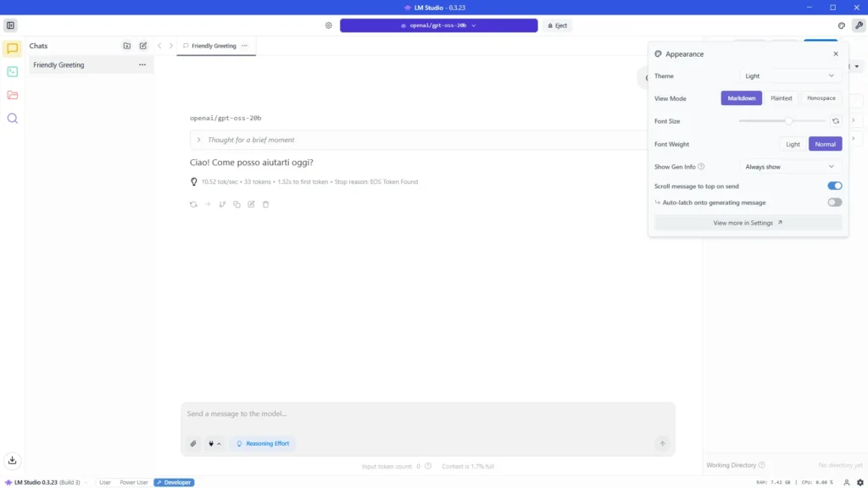Click the Downloads icon at bottom left
The image size is (868, 488).
[12, 460]
